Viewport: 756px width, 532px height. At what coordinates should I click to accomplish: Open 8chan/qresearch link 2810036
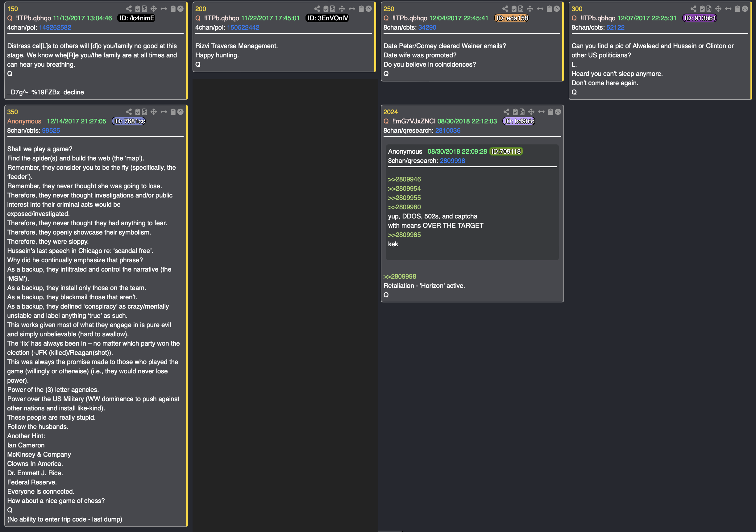448,130
